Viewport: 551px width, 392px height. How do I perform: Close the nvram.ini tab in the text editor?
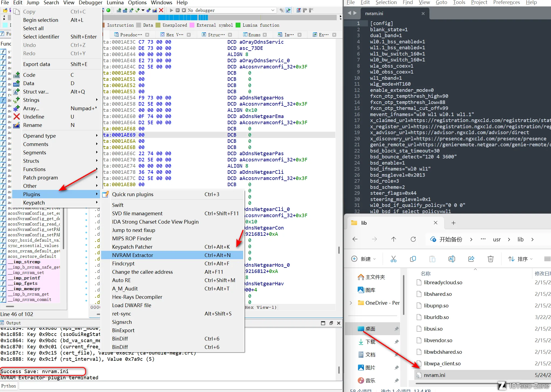point(423,13)
